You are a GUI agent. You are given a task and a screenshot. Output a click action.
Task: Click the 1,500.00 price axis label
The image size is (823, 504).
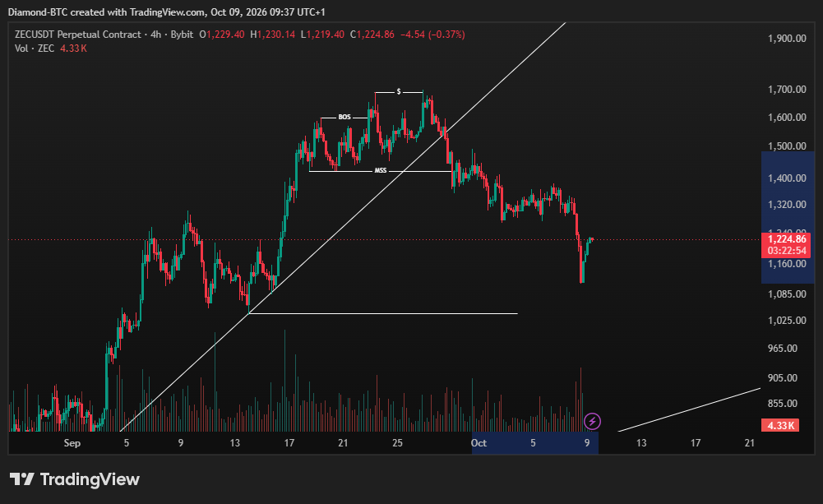pyautogui.click(x=787, y=146)
